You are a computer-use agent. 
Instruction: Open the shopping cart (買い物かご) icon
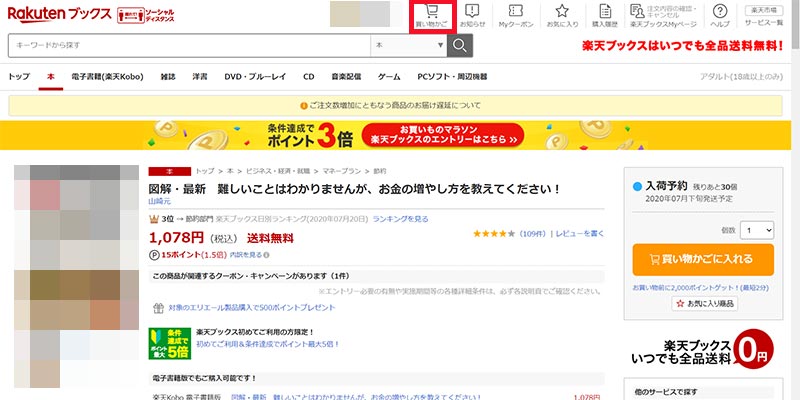432,16
